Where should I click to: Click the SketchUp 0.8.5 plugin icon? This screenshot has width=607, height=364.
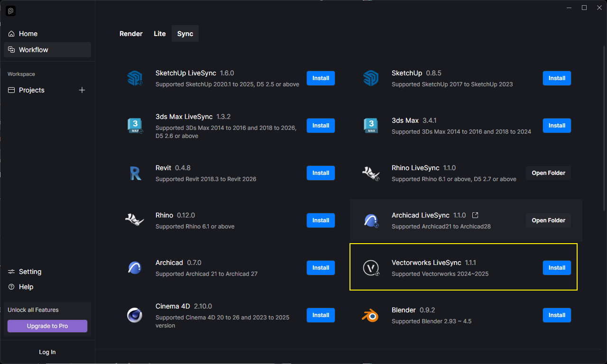coord(370,78)
